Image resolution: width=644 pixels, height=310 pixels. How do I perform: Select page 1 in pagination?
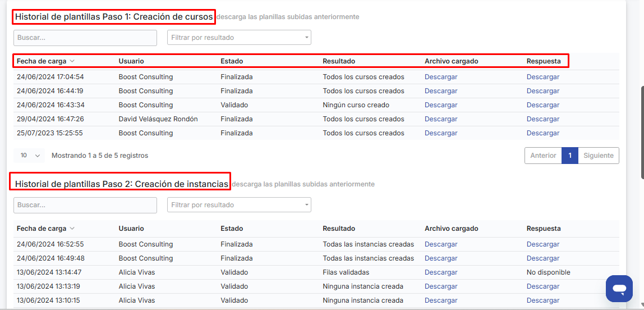(x=569, y=156)
